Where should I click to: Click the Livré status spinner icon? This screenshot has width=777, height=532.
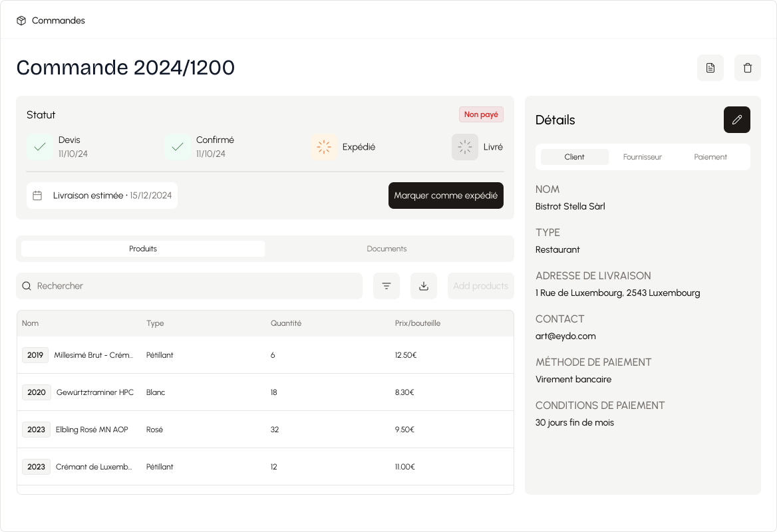[x=465, y=147]
